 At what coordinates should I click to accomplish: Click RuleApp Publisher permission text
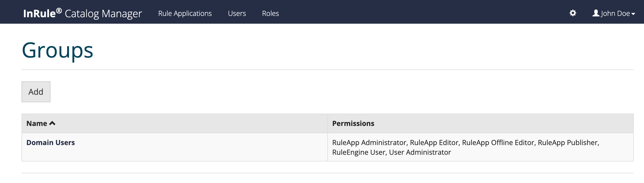pos(568,142)
